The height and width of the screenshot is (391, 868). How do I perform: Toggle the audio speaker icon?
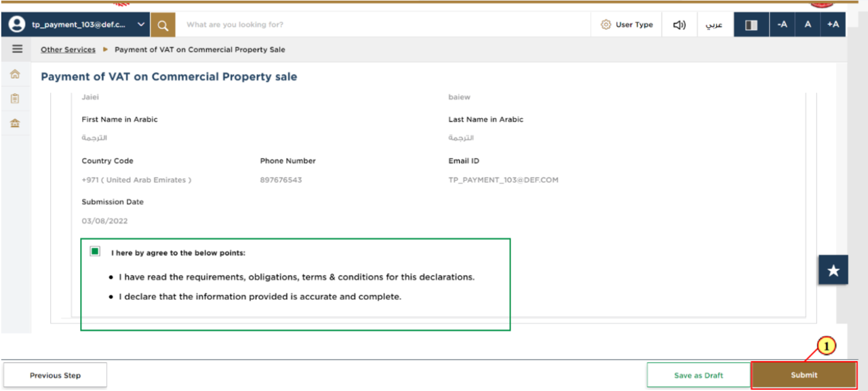[679, 25]
